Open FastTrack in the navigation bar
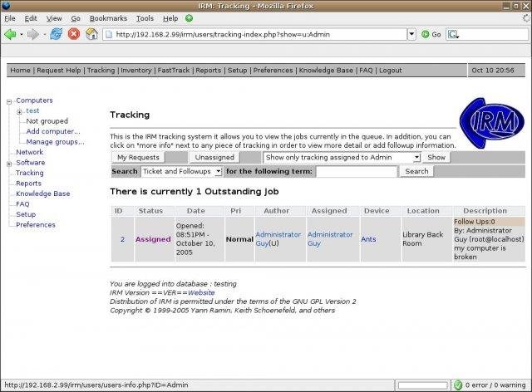The height and width of the screenshot is (392, 532). click(175, 71)
